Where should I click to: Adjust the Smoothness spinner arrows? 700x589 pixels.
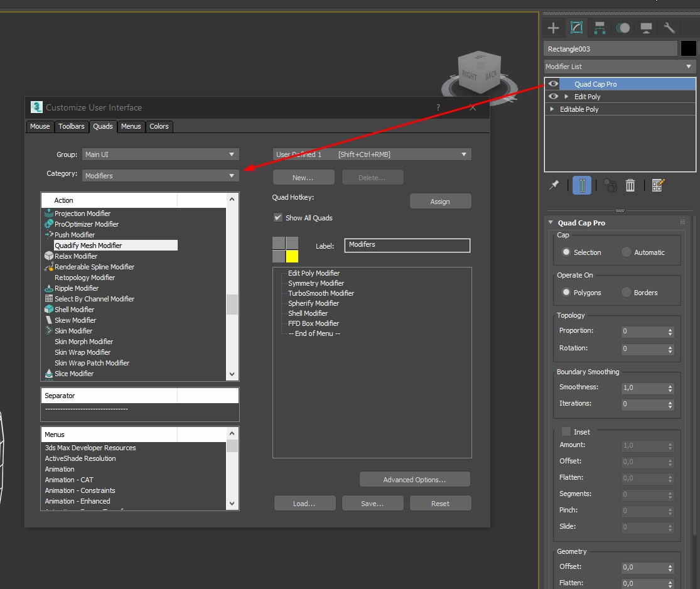[x=670, y=389]
